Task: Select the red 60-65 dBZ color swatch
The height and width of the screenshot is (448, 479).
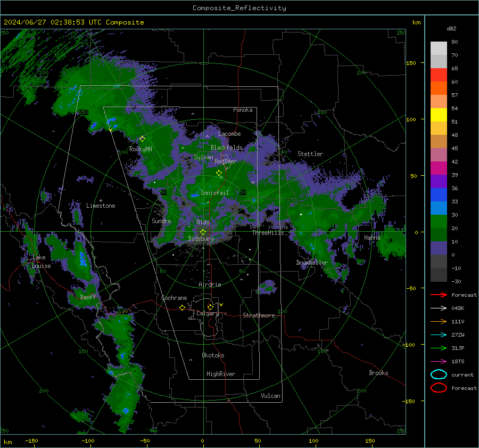Action: (439, 75)
